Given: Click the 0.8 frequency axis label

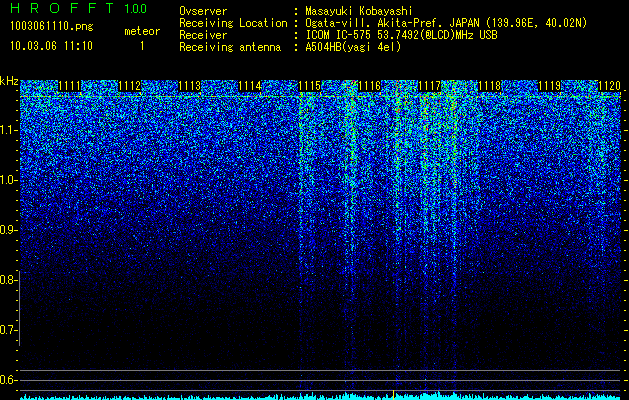Looking at the screenshot, I should [8, 280].
